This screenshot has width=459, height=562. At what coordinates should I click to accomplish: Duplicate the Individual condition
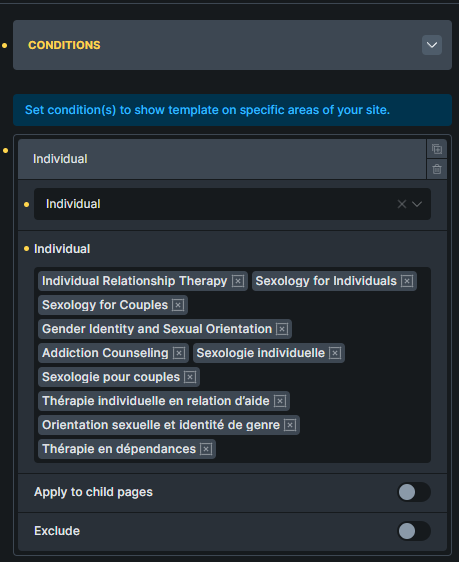[436, 149]
